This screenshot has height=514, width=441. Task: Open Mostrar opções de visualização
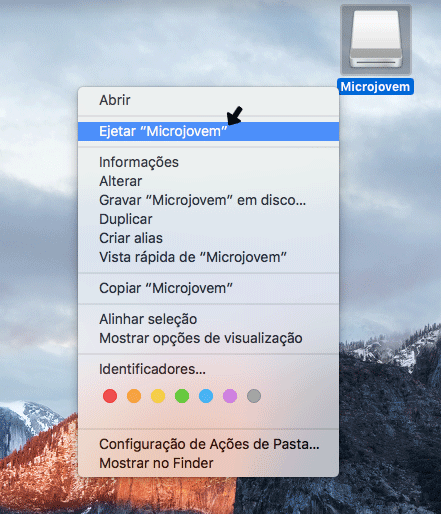tap(208, 338)
